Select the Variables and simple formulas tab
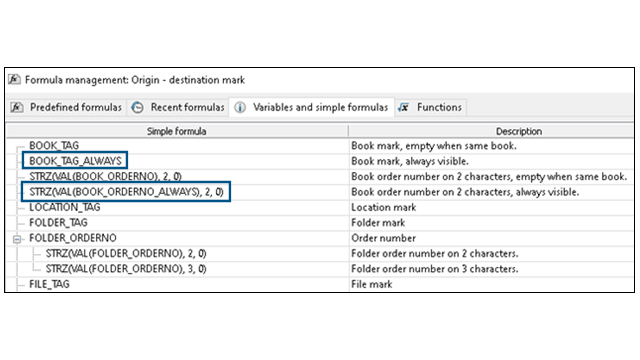The height and width of the screenshot is (360, 640). pos(312,107)
